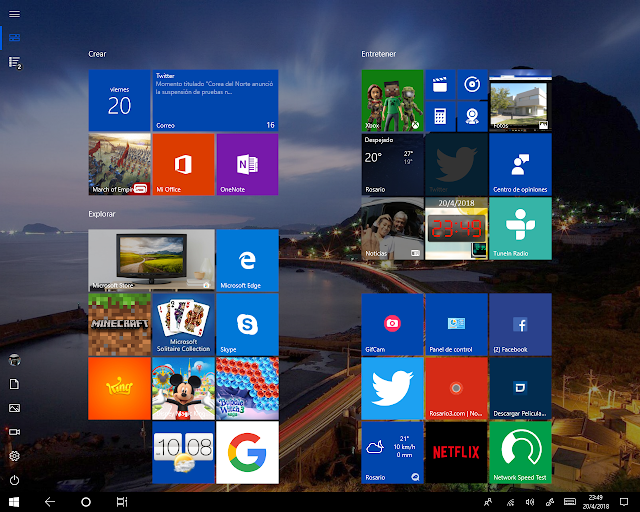Screen dimensions: 640x512
Task: Launch the light blue Twitter tile
Action: (x=392, y=388)
